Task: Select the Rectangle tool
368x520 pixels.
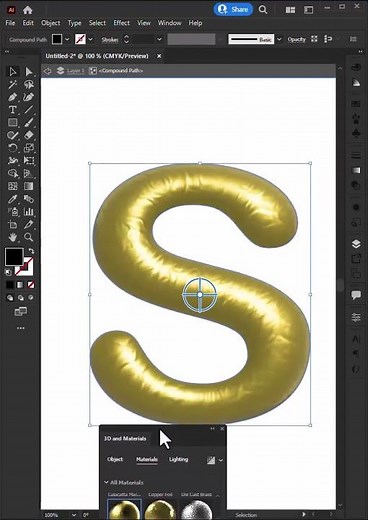Action: [x=13, y=122]
